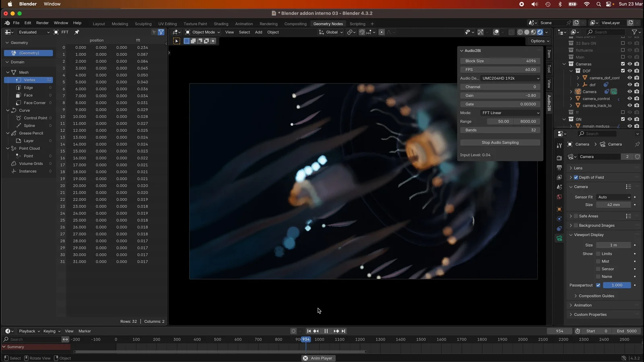This screenshot has height=362, width=644.
Task: Select the World properties globe icon
Action: click(x=559, y=197)
